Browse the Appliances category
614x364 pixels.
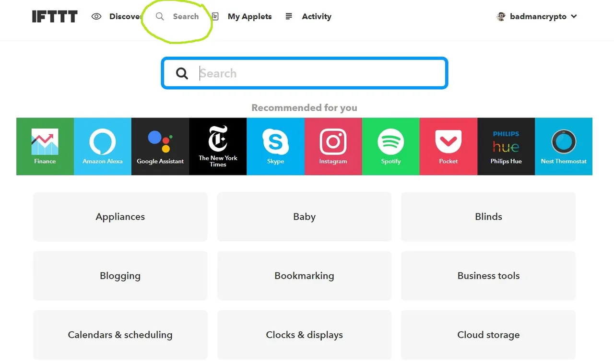tap(120, 217)
